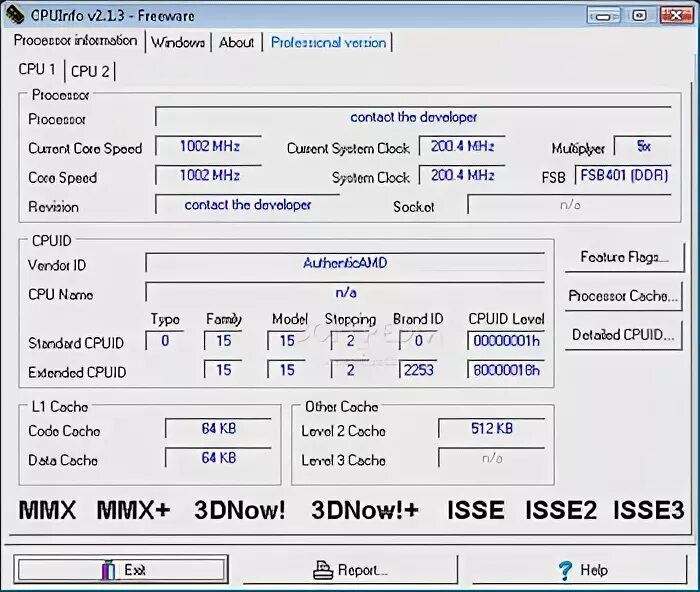This screenshot has width=700, height=592.
Task: Click the Multiplier 5x value
Action: 643,146
